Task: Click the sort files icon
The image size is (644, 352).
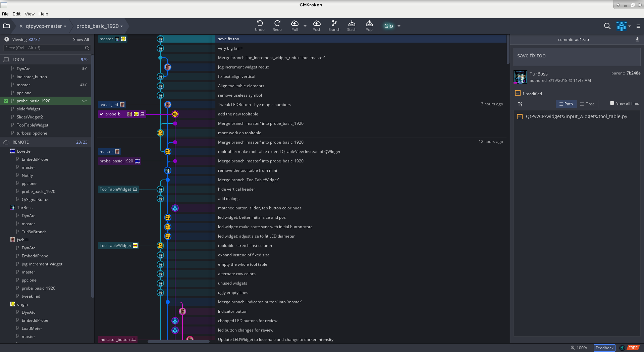Action: pyautogui.click(x=520, y=104)
